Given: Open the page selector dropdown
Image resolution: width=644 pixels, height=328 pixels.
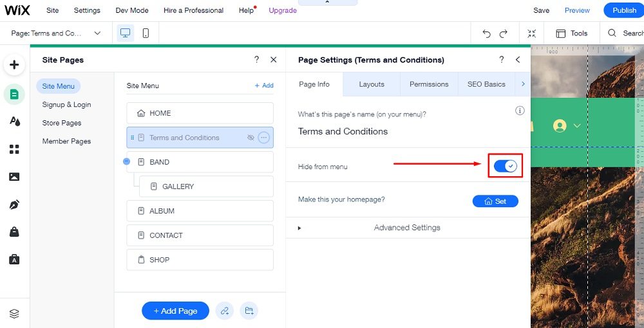Looking at the screenshot, I should (x=97, y=33).
